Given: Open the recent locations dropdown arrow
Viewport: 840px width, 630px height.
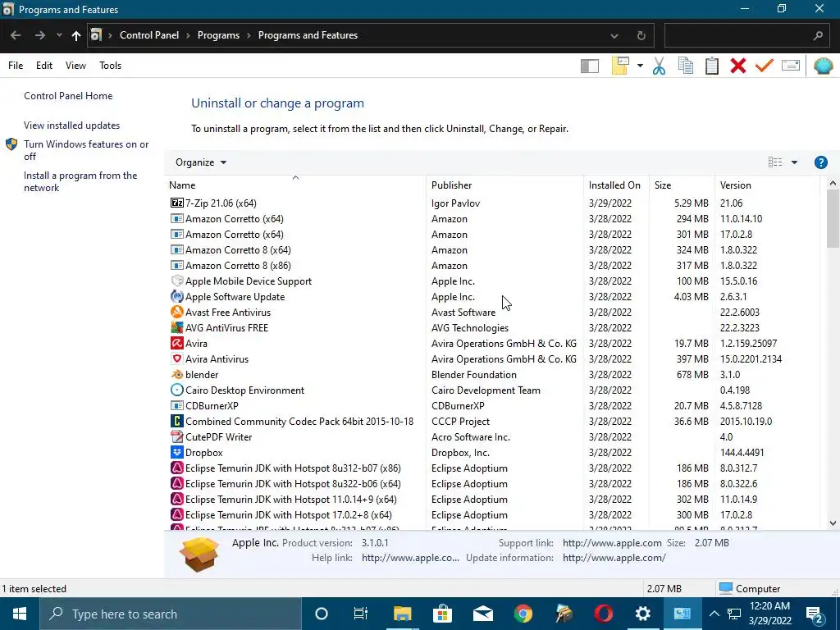Looking at the screenshot, I should tap(59, 35).
